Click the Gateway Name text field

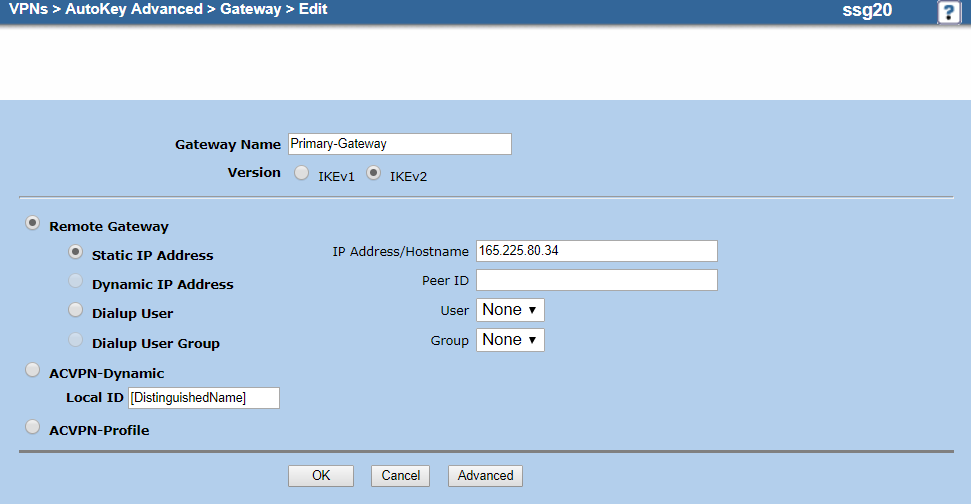399,144
